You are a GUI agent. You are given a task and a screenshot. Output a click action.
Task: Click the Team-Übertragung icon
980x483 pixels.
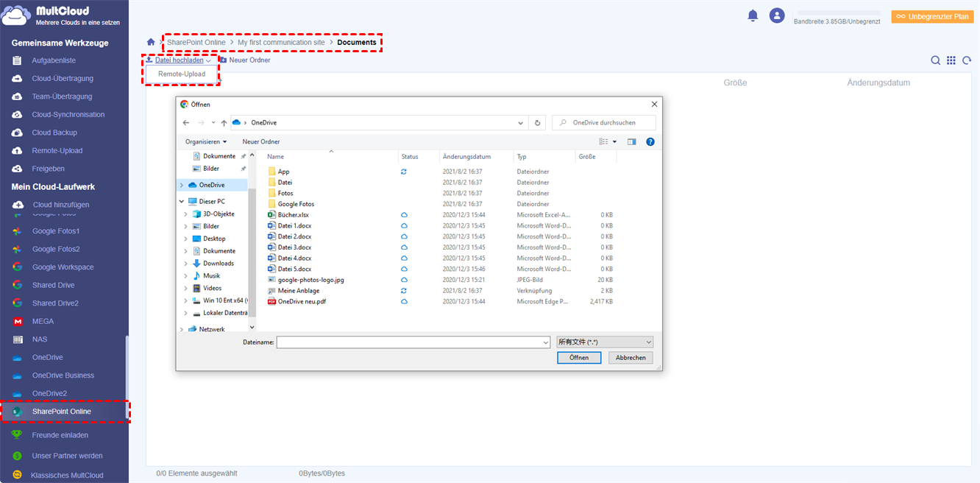point(17,96)
